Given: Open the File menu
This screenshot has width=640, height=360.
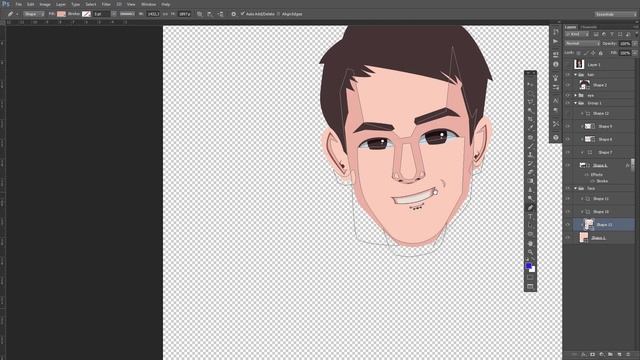Looking at the screenshot, I should coord(19,4).
